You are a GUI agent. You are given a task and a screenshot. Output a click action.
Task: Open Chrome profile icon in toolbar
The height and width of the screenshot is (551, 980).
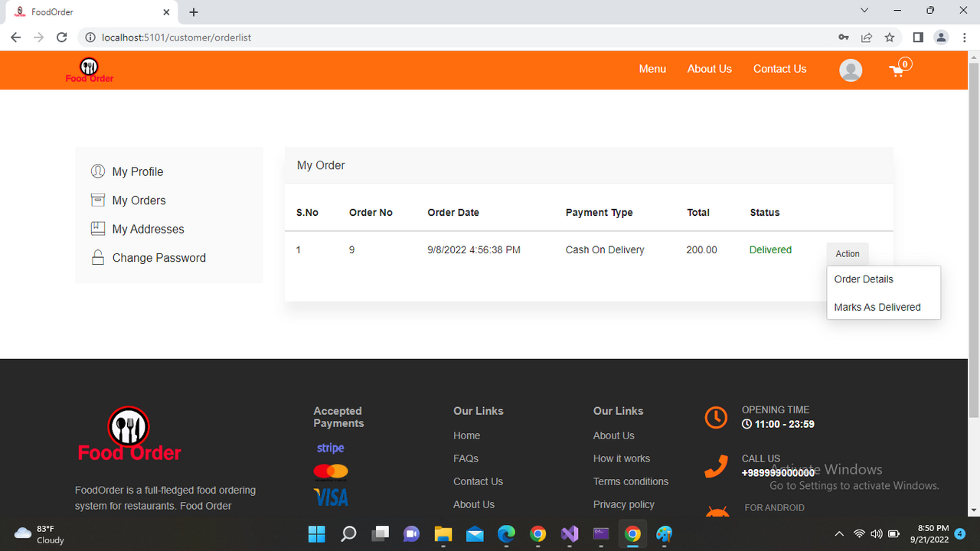pos(941,37)
